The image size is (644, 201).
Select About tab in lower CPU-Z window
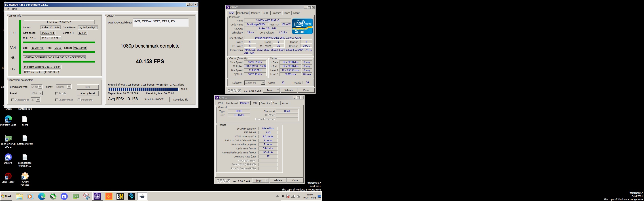tap(285, 103)
